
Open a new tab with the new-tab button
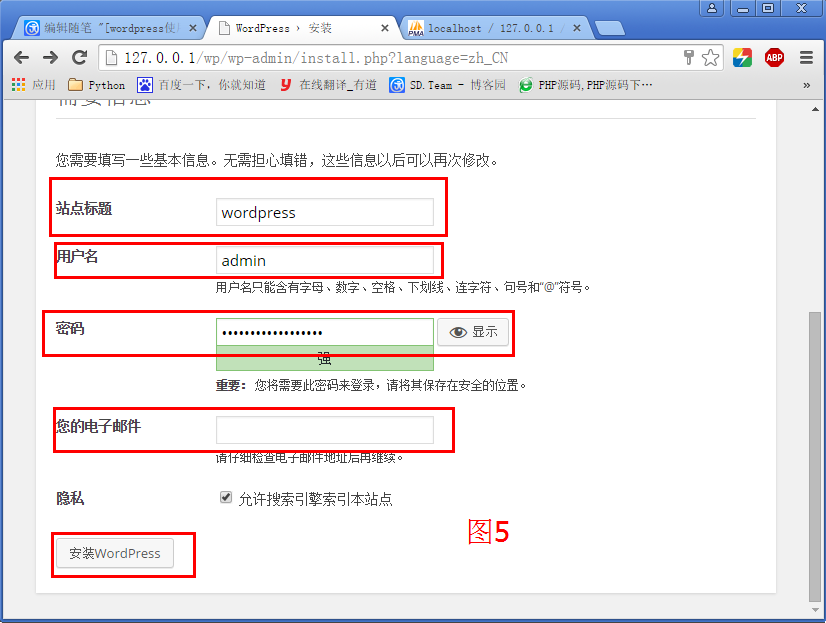coord(609,28)
